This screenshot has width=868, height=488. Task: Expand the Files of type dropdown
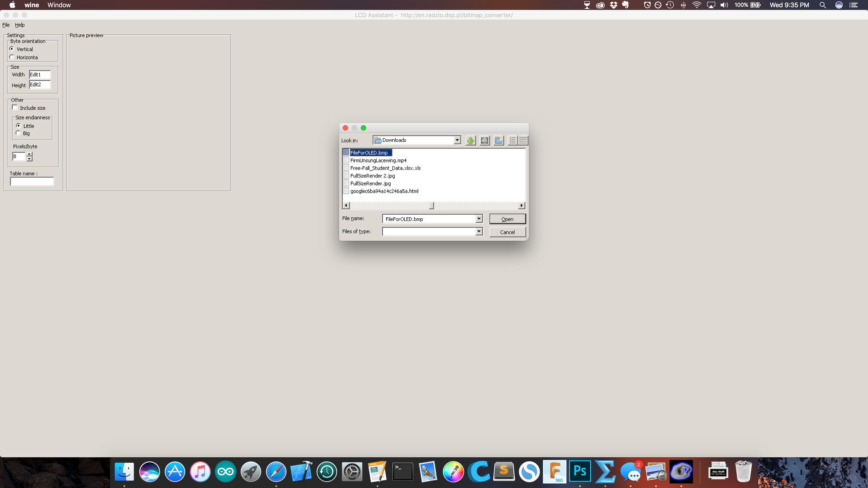(479, 231)
